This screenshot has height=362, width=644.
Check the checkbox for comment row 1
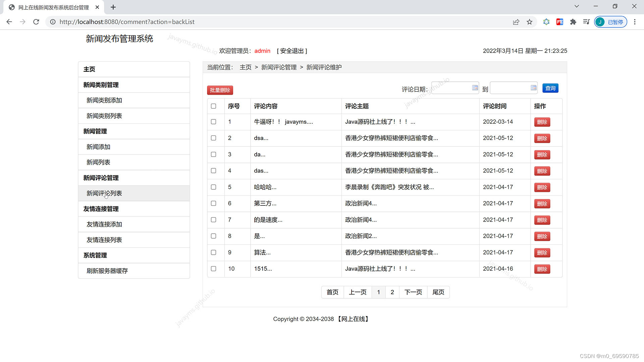click(213, 122)
